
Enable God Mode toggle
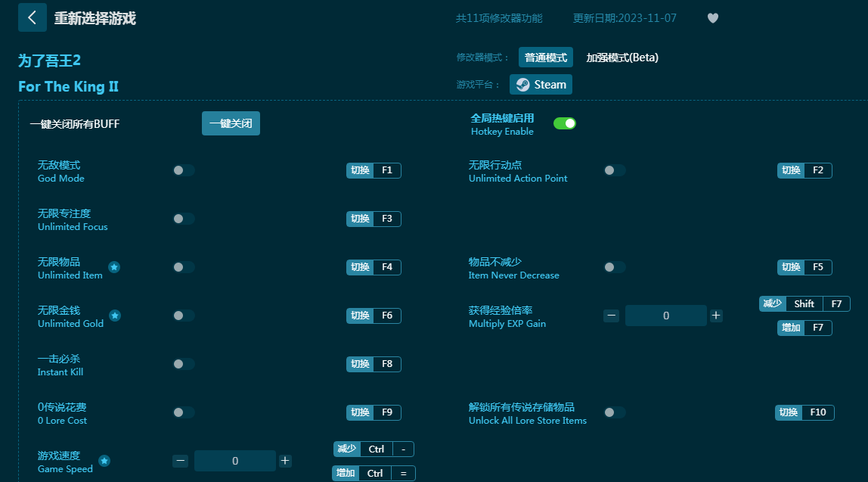tap(184, 171)
